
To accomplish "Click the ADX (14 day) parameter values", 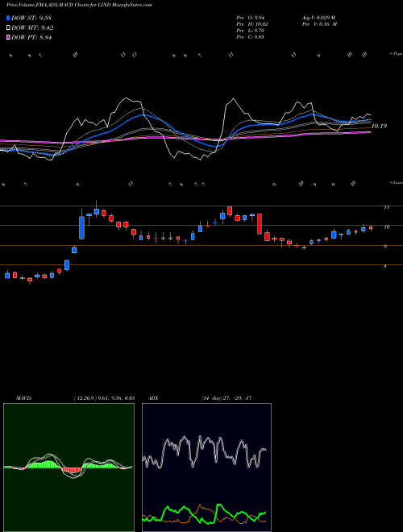I will point(226,397).
